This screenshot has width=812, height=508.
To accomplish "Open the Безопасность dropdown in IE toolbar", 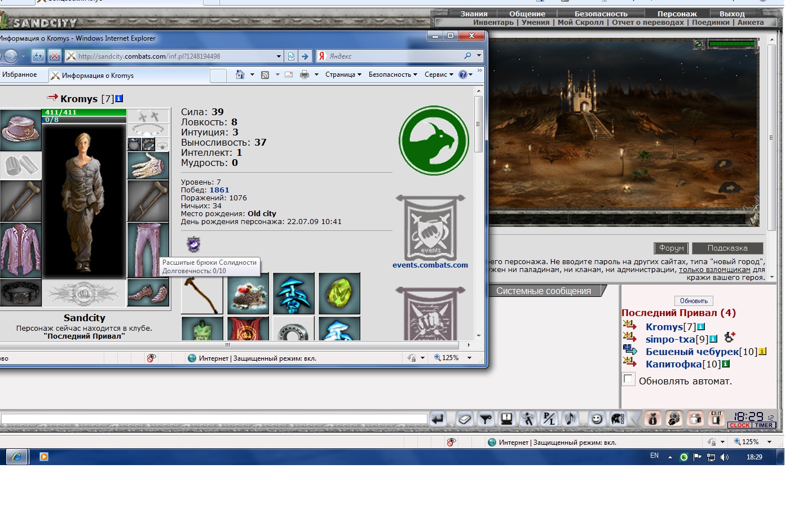I will tap(393, 75).
